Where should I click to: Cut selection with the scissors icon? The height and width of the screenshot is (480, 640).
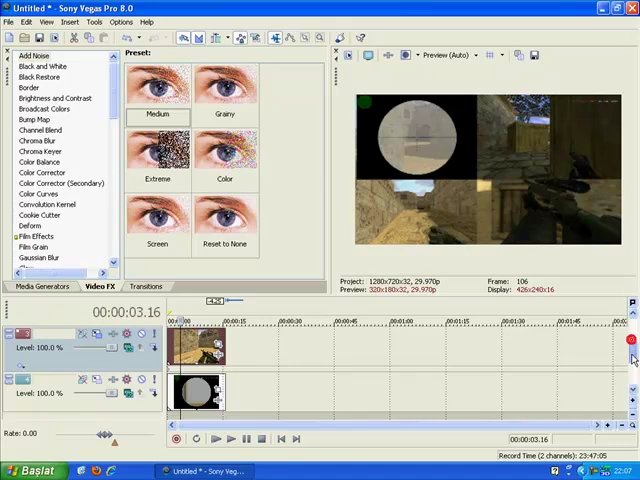(74, 38)
